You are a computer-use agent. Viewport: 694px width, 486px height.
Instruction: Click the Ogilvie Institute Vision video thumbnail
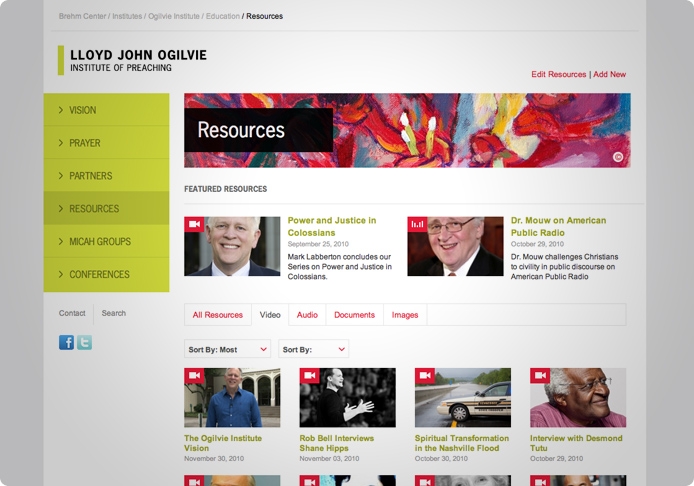(x=232, y=398)
